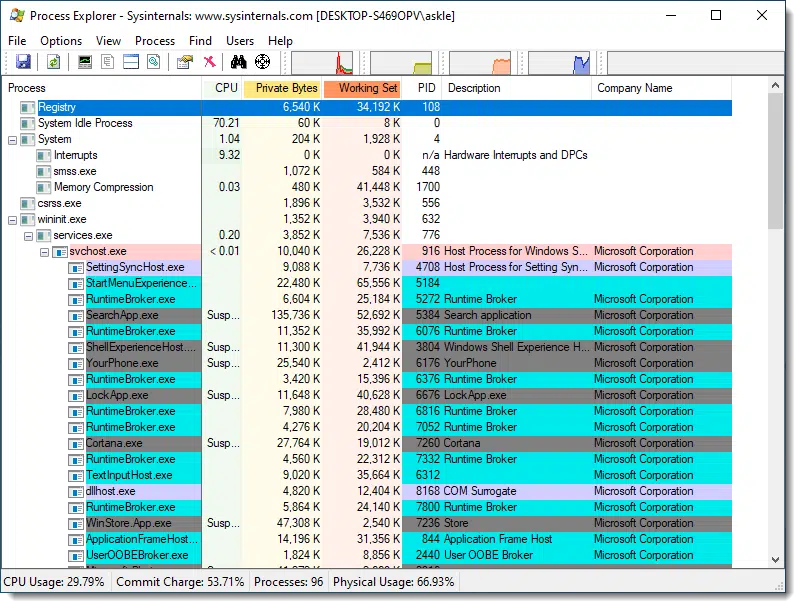
Task: Click the Save floppy disk toolbar icon
Action: pyautogui.click(x=23, y=62)
